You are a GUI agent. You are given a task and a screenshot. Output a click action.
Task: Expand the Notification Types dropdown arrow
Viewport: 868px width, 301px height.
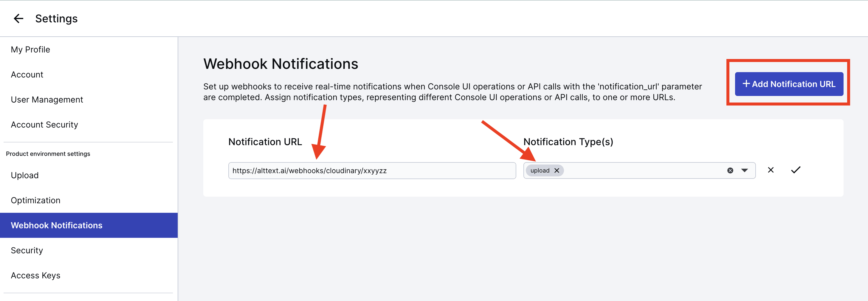pos(745,170)
